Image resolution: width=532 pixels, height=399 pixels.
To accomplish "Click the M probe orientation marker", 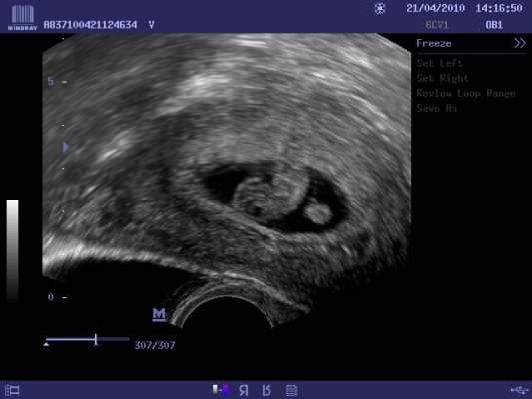I will point(159,314).
